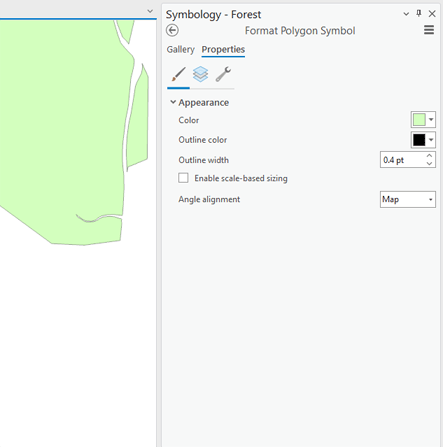
Task: Close the Symbology pane
Action: tap(432, 14)
